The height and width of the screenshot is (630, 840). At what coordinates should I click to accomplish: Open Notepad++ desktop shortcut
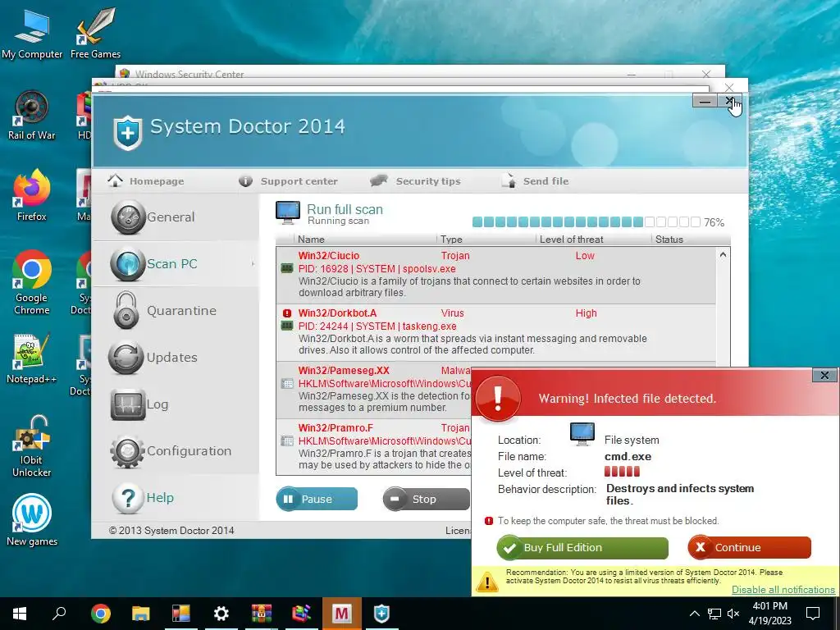click(32, 359)
